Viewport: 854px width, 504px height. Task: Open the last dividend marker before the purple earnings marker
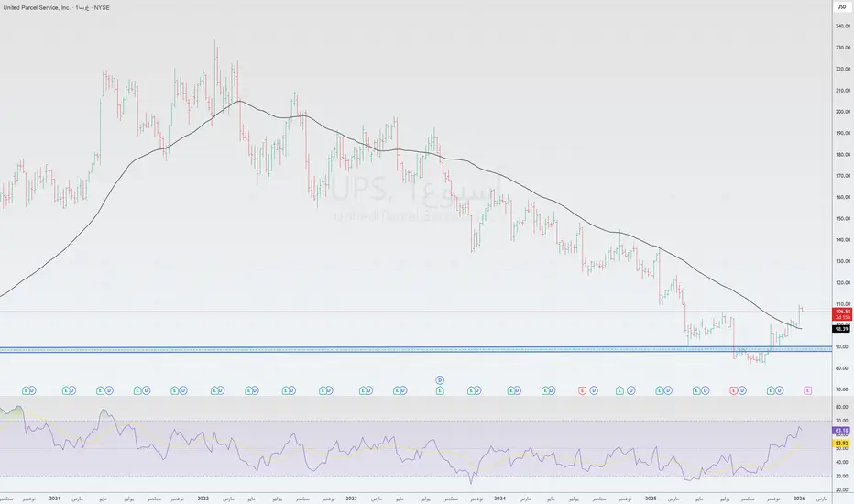(x=780, y=390)
